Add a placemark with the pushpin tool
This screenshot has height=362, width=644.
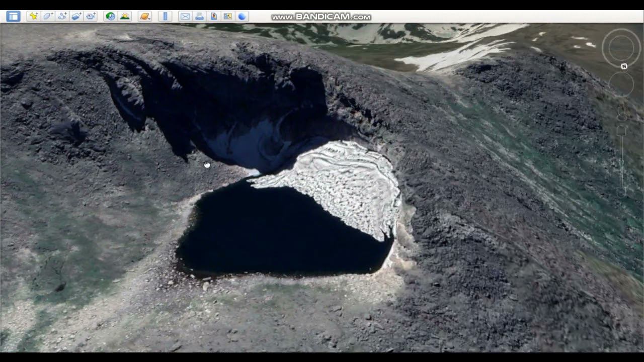pos(34,16)
